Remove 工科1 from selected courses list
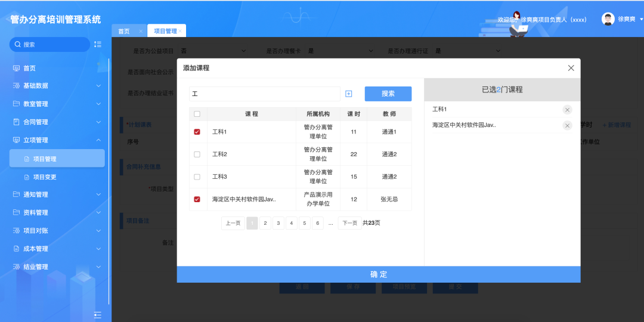Screen dimensions: 644x322 567,110
